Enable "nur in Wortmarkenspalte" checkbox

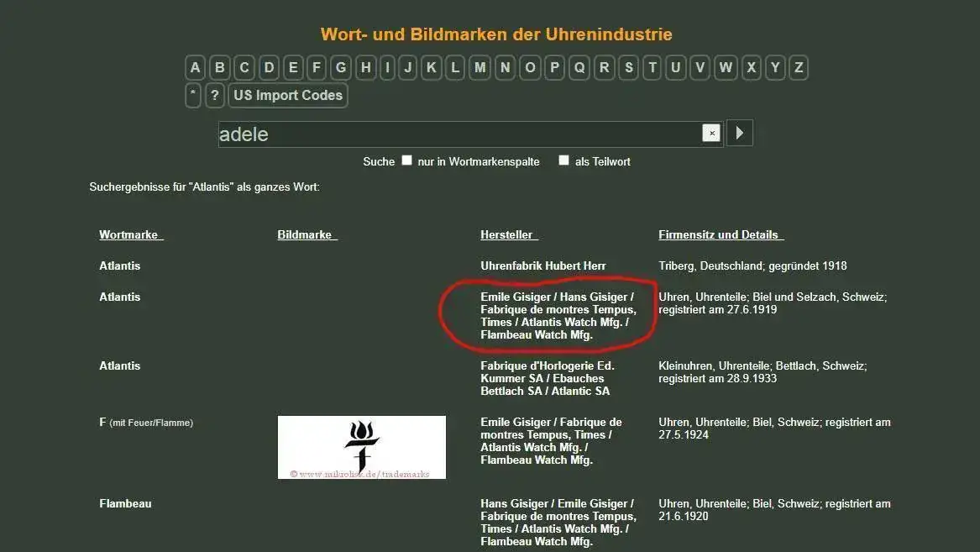[x=407, y=160]
